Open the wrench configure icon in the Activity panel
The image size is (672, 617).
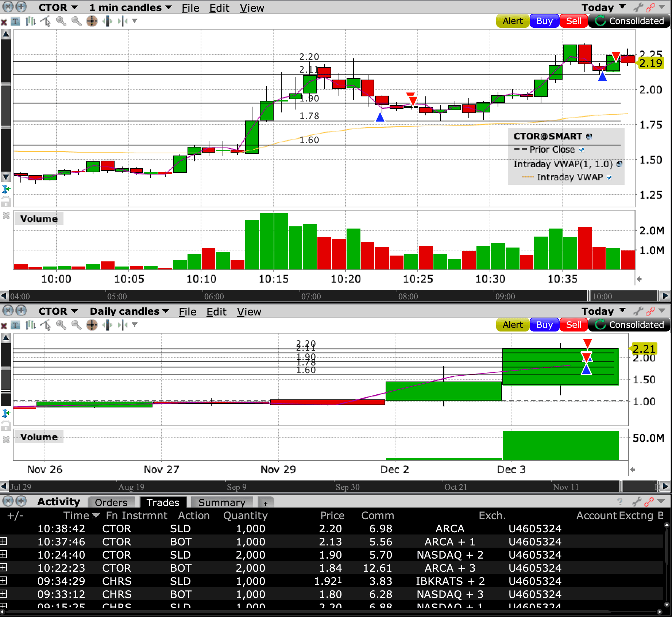pyautogui.click(x=637, y=502)
